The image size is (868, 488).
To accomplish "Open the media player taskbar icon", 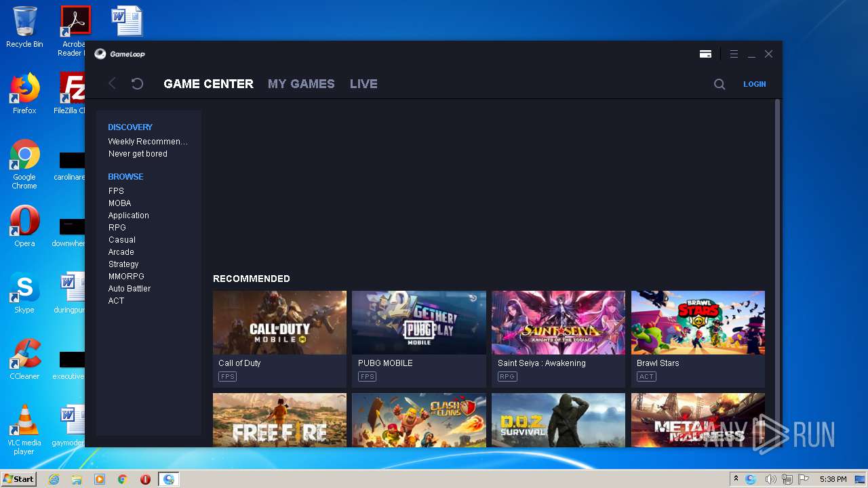I will [x=100, y=479].
